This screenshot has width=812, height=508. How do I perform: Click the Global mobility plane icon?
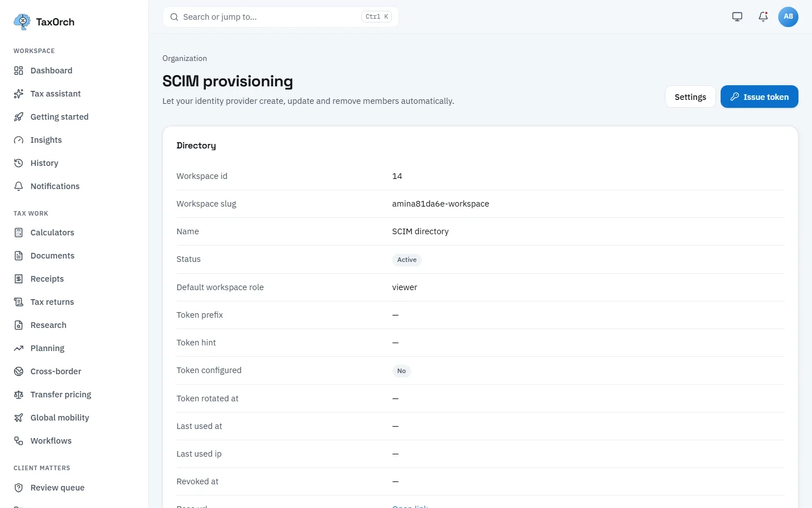click(19, 418)
